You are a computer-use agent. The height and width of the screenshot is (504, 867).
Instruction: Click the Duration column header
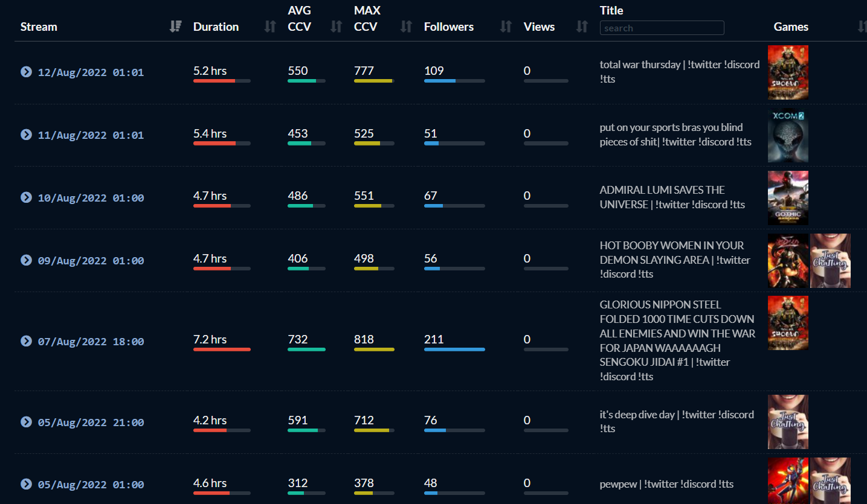point(216,27)
